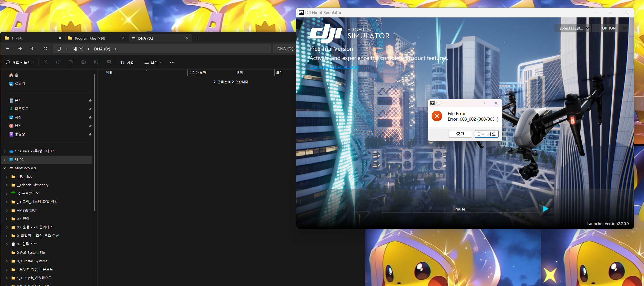Screen dimensions: 644x286
Task: Switch to the Program Files (x86) tab
Action: 90,38
